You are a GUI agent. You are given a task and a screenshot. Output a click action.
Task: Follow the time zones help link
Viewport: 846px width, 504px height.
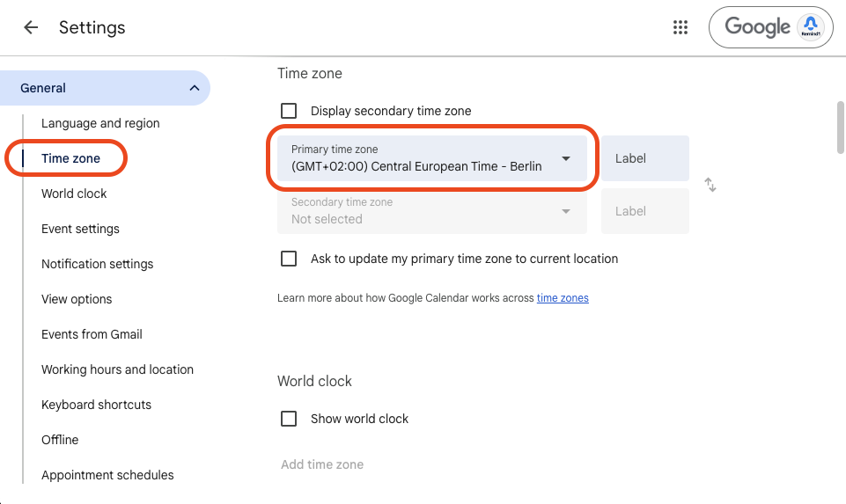tap(563, 298)
